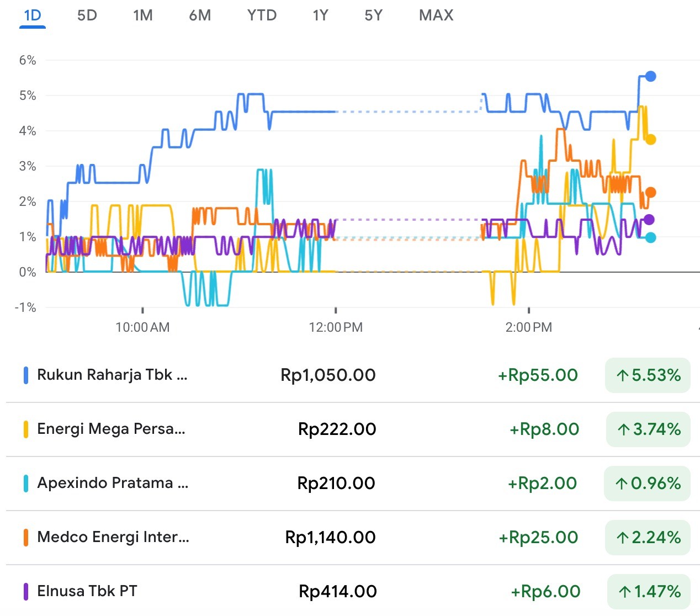Switch to the 1M time range

pos(143,15)
